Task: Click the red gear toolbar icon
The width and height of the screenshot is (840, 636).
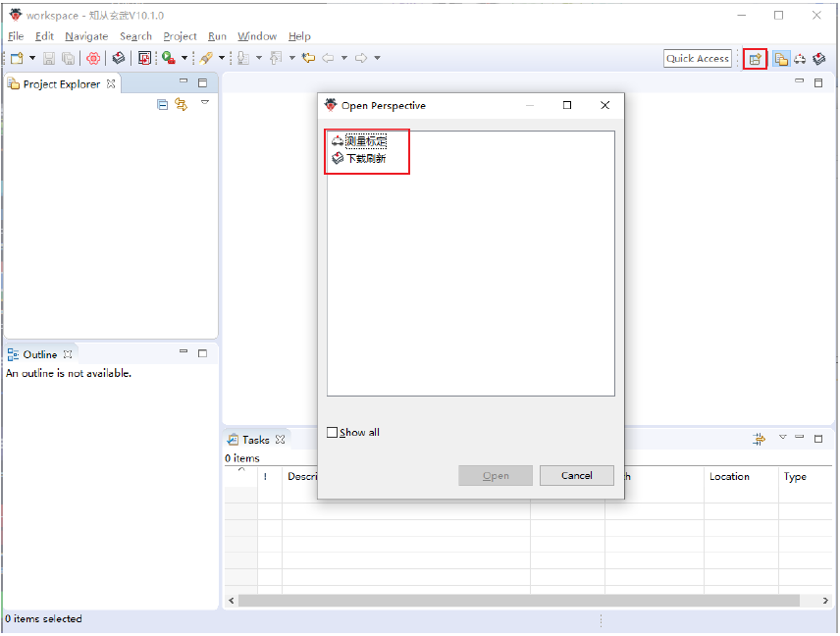Action: (93, 58)
